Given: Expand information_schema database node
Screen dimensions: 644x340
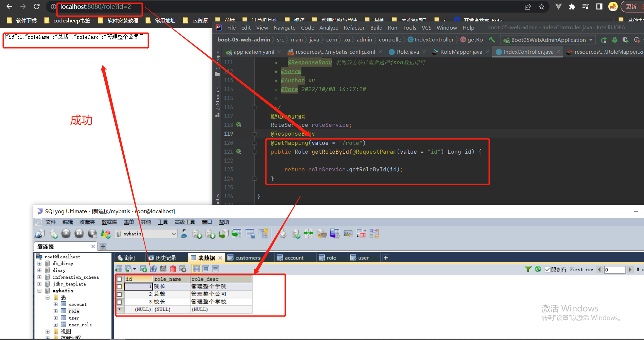Looking at the screenshot, I should click(39, 277).
